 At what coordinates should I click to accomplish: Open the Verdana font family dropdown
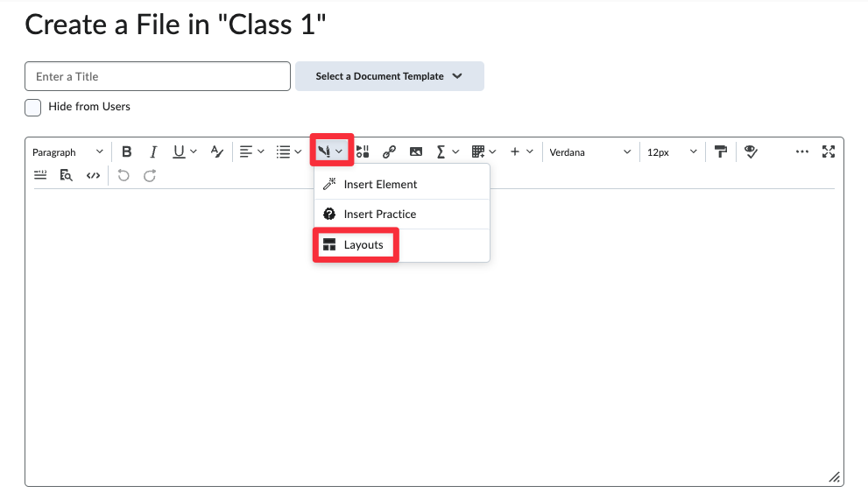tap(589, 151)
